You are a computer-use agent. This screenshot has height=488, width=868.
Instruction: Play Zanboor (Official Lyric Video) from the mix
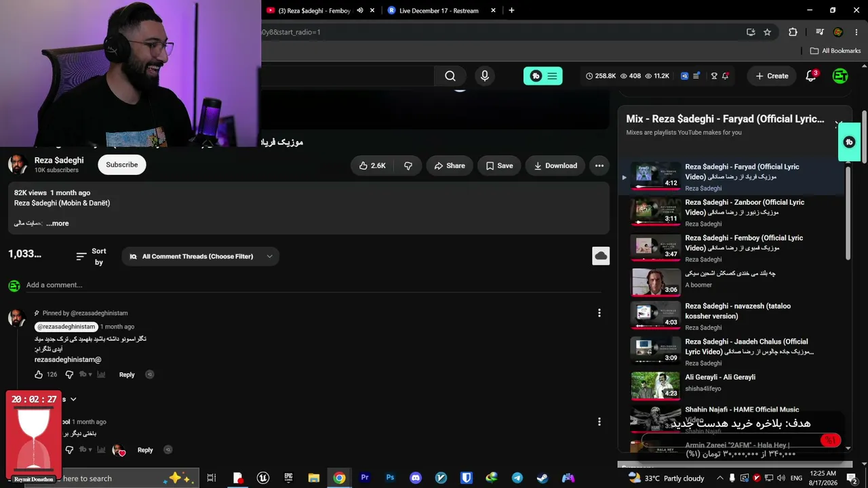pyautogui.click(x=732, y=213)
